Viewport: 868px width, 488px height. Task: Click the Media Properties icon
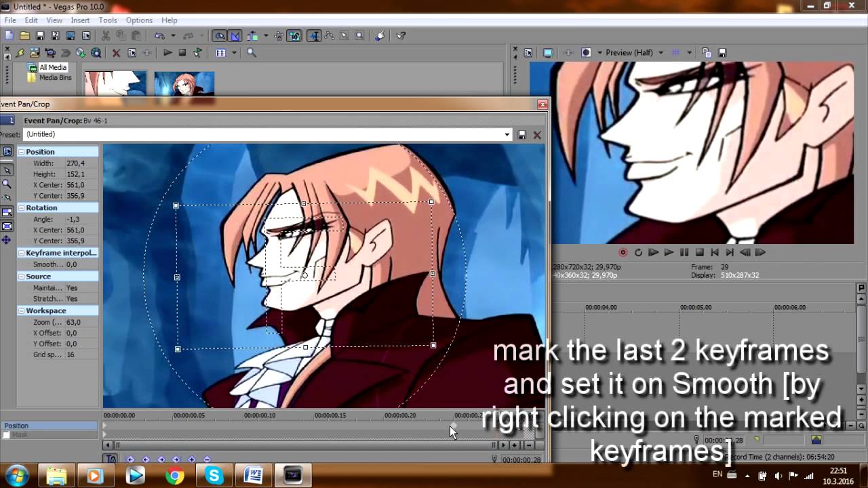point(132,52)
